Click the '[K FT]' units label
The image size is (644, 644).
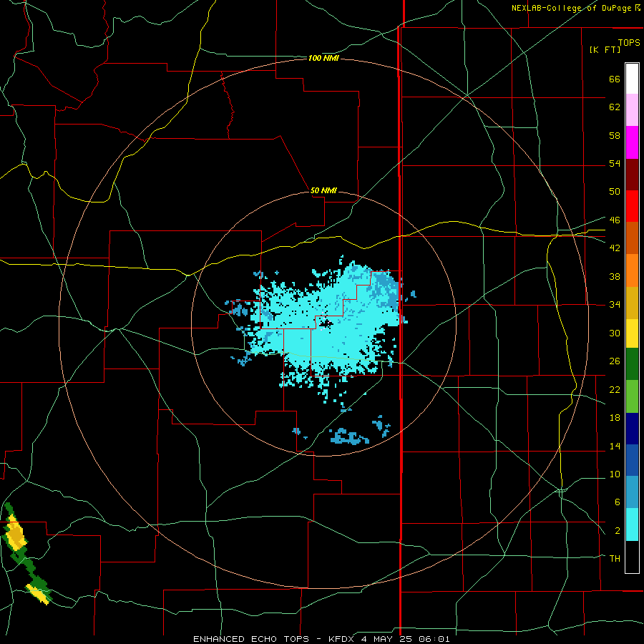tap(605, 49)
